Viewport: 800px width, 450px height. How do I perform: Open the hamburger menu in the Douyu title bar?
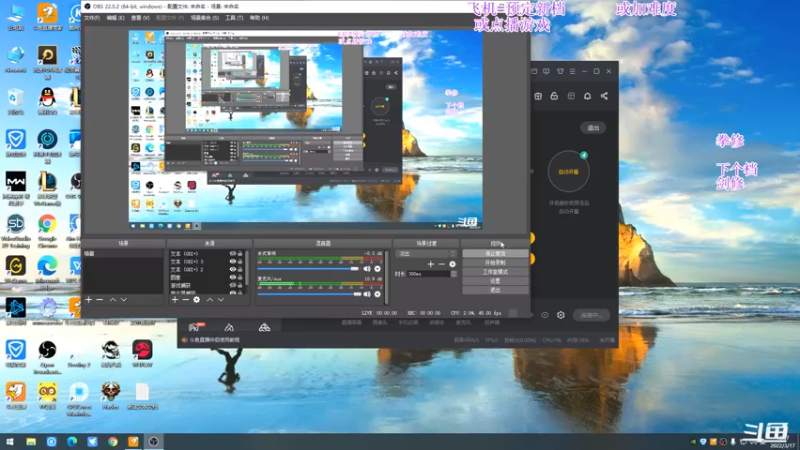click(572, 71)
